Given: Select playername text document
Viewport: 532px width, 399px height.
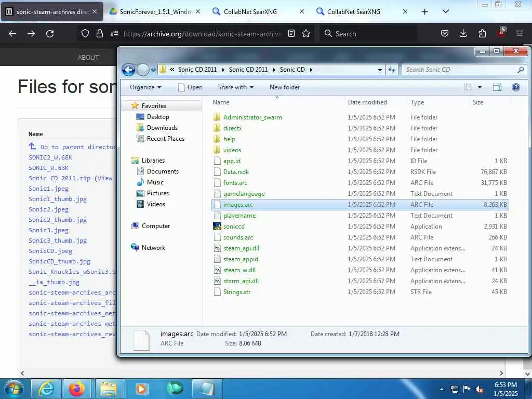Looking at the screenshot, I should (x=239, y=216).
